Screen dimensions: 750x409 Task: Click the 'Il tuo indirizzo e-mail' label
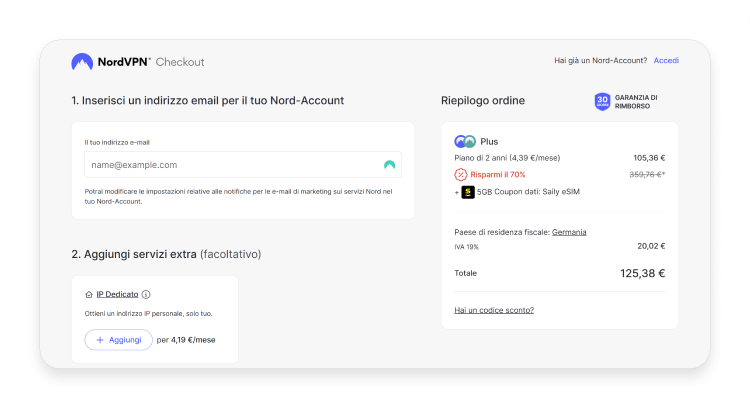pyautogui.click(x=117, y=143)
